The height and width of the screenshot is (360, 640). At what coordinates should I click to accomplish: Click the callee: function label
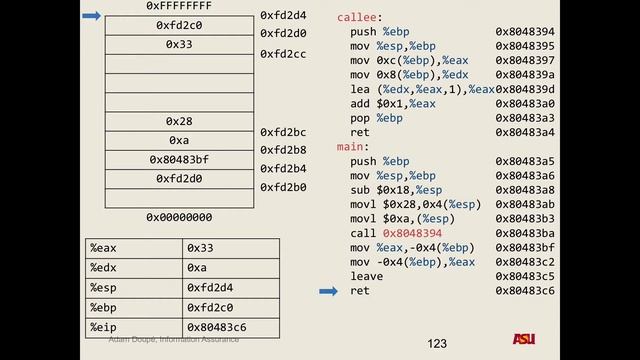pos(359,17)
